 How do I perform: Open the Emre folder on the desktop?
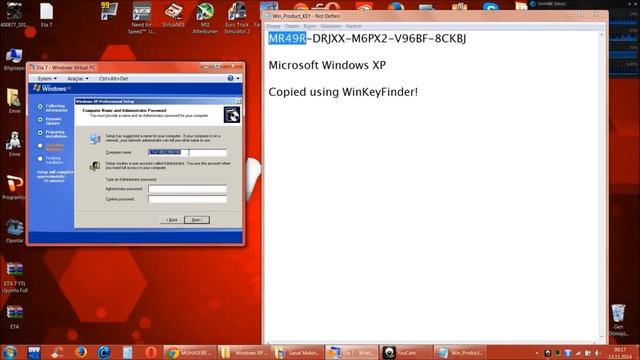14,101
